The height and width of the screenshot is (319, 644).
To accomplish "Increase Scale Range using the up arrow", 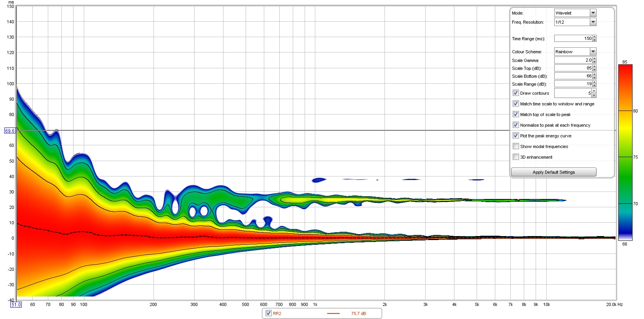I will pyautogui.click(x=594, y=82).
